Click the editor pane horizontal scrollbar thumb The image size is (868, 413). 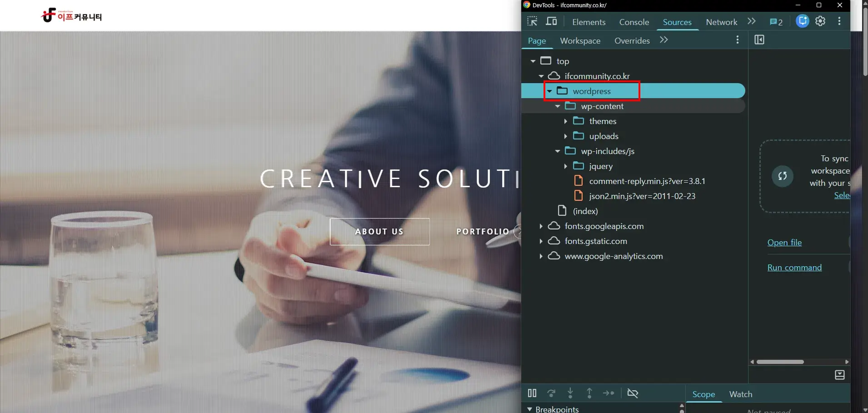coord(780,362)
